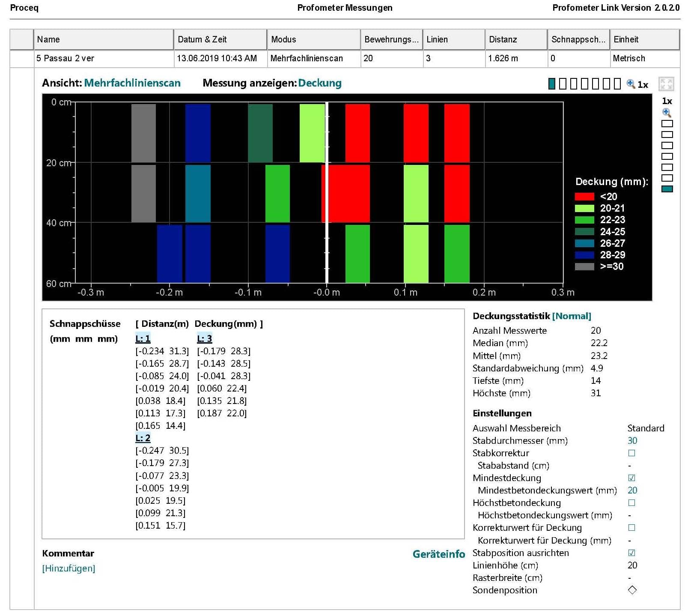Click the vertical zoom magnifier icon
This screenshot has height=616, width=688.
pos(667,113)
